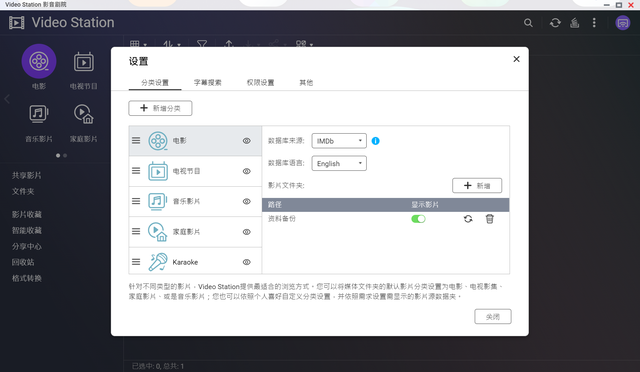Click the refresh icon in the header
Viewport: 640px width, 372px height.
click(x=555, y=23)
